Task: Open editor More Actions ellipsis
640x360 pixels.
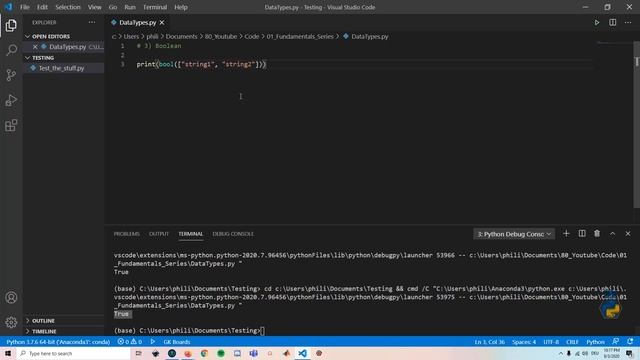Action: 628,22
